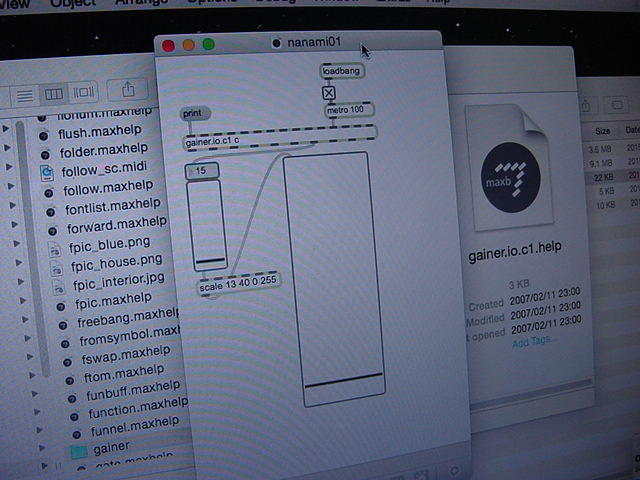Select ftom.maxhelp file name
Viewport: 640px width, 480px height.
(124, 373)
